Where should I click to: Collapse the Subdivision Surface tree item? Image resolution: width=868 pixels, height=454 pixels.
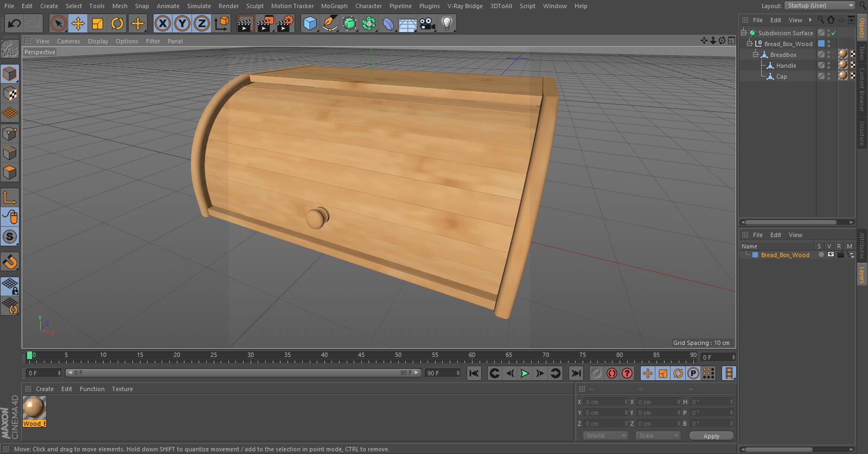(x=744, y=33)
